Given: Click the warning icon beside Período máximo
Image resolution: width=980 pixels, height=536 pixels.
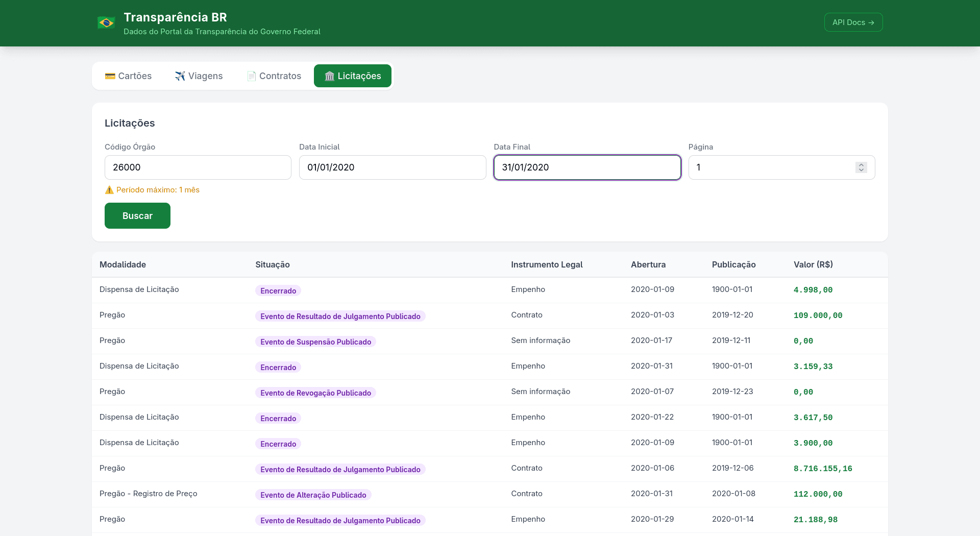Looking at the screenshot, I should (x=109, y=190).
